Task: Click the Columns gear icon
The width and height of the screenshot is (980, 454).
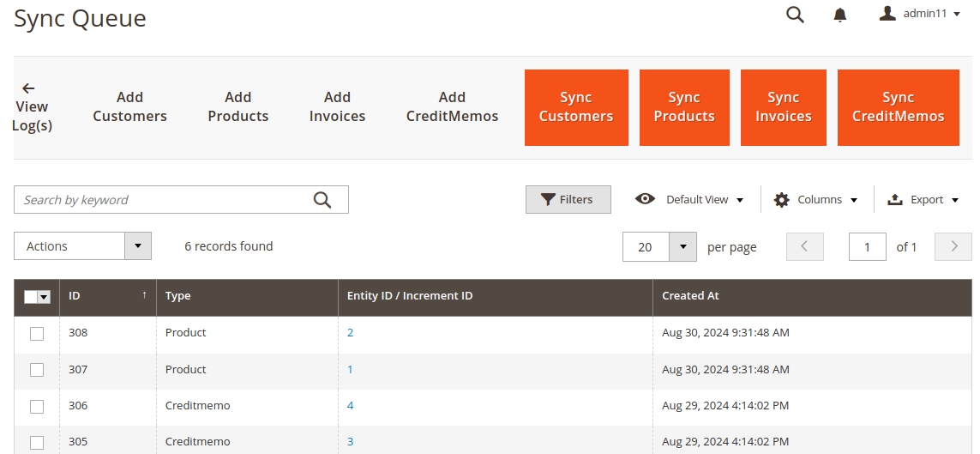Action: click(x=781, y=199)
